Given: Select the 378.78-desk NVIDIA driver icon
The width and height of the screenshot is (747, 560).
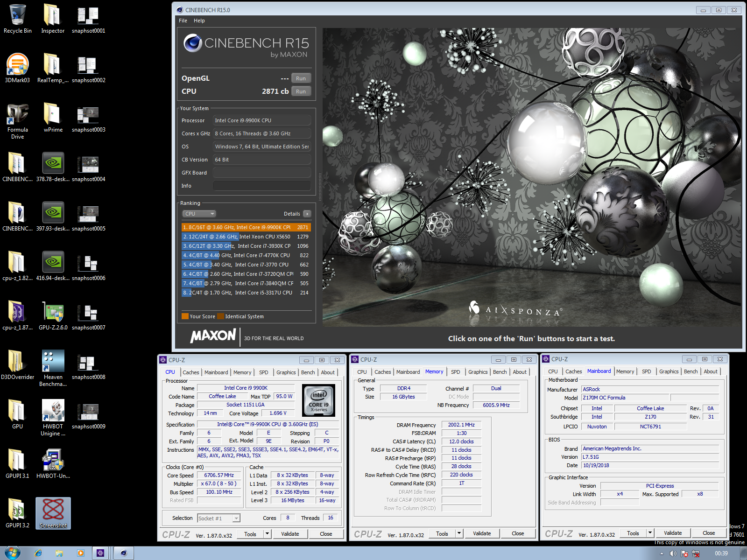Looking at the screenshot, I should coord(53,167).
